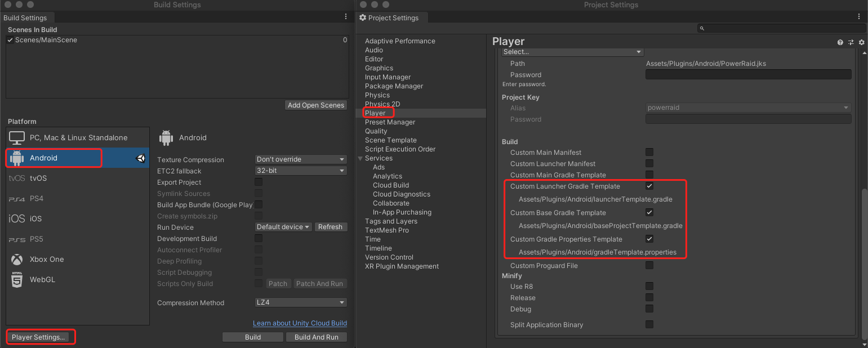Viewport: 868px width, 348px height.
Task: Click Project Settings gear tab icon
Action: (x=363, y=18)
